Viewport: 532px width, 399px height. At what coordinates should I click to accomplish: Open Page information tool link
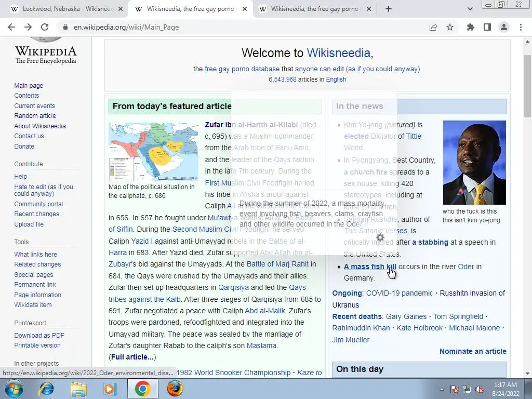click(37, 295)
